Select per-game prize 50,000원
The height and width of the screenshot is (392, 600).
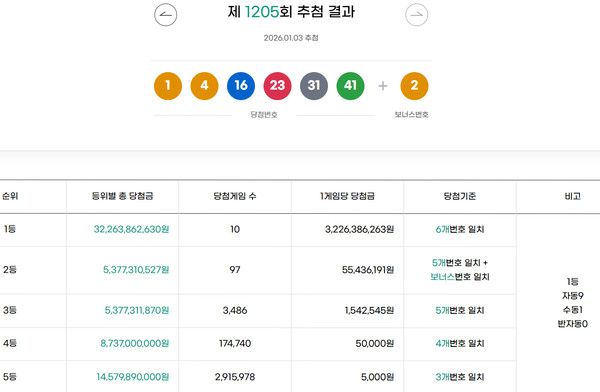pyautogui.click(x=375, y=343)
